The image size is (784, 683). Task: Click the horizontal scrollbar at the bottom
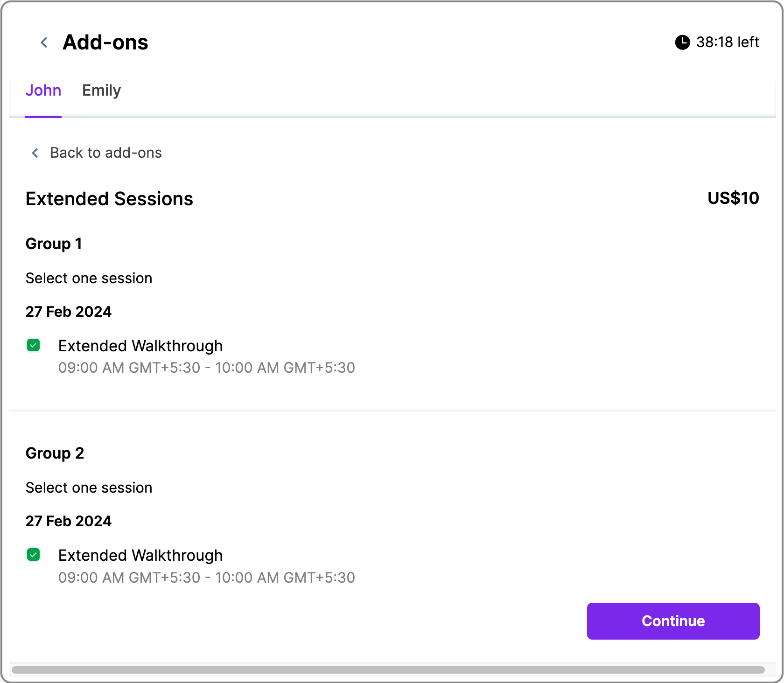387,670
